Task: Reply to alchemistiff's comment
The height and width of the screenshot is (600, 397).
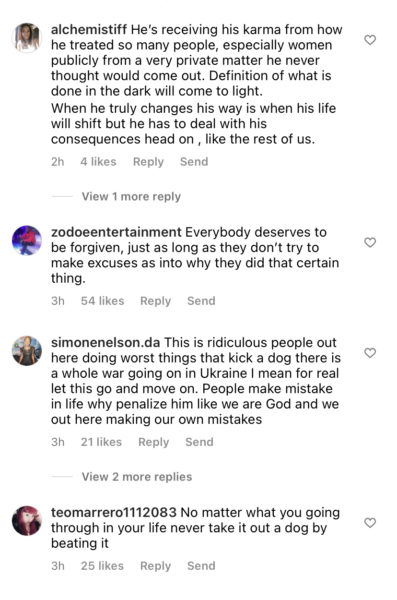Action: [x=148, y=162]
